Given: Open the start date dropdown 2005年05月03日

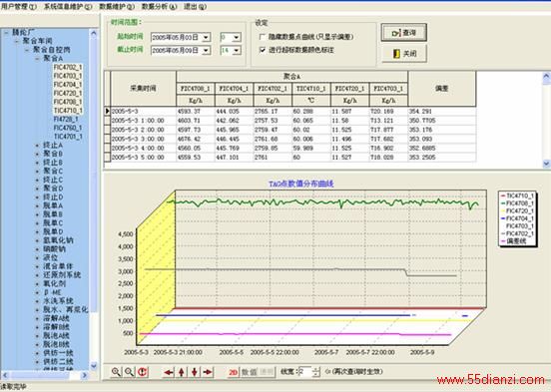Looking at the screenshot, I should (207, 37).
